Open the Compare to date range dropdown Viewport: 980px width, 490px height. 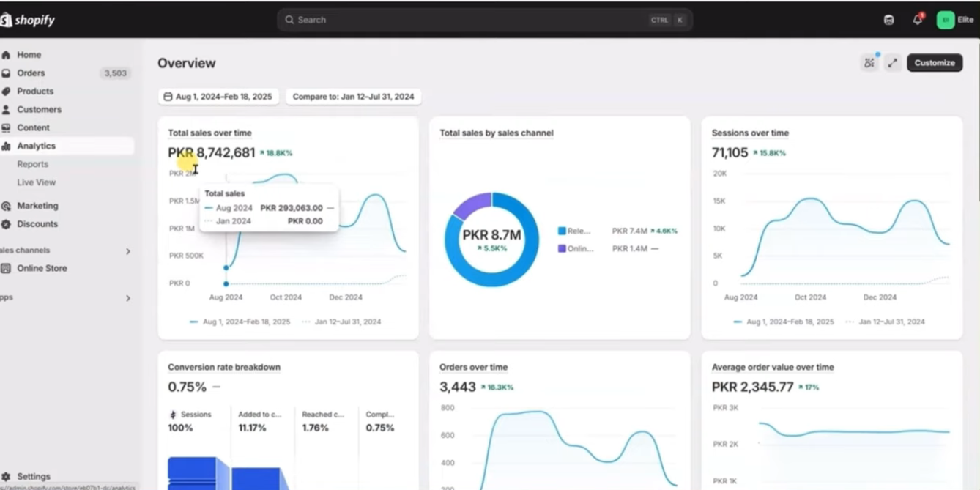(353, 97)
